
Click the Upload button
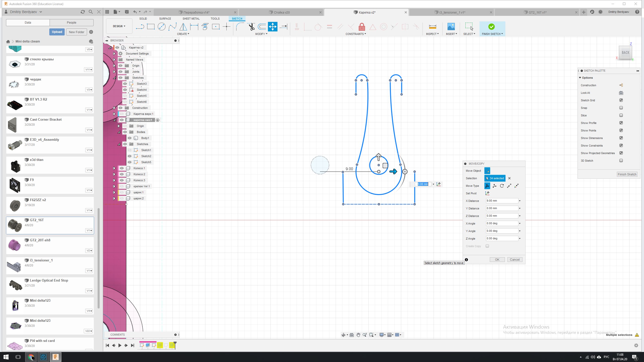click(x=57, y=32)
